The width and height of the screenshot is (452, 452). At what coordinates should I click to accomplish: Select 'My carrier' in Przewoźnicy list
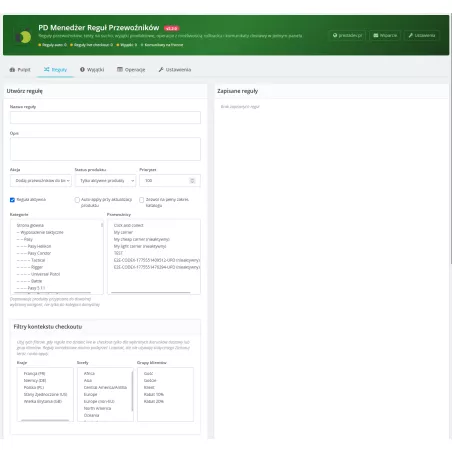point(123,232)
